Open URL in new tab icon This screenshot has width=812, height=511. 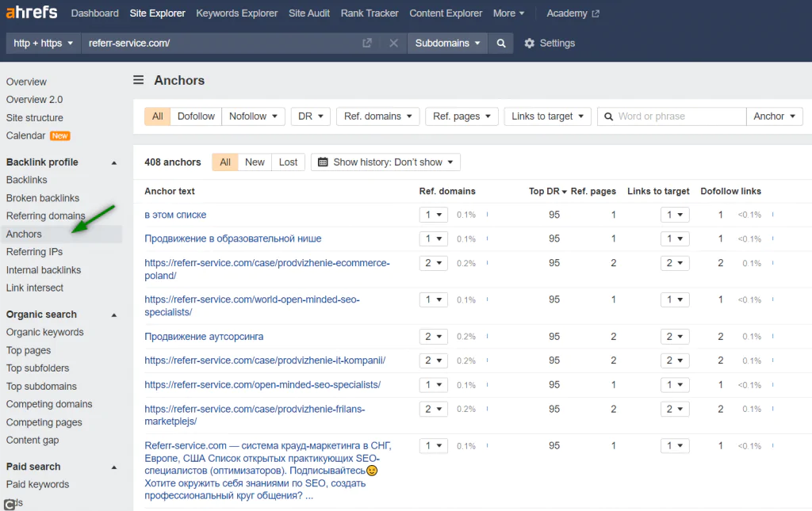366,43
